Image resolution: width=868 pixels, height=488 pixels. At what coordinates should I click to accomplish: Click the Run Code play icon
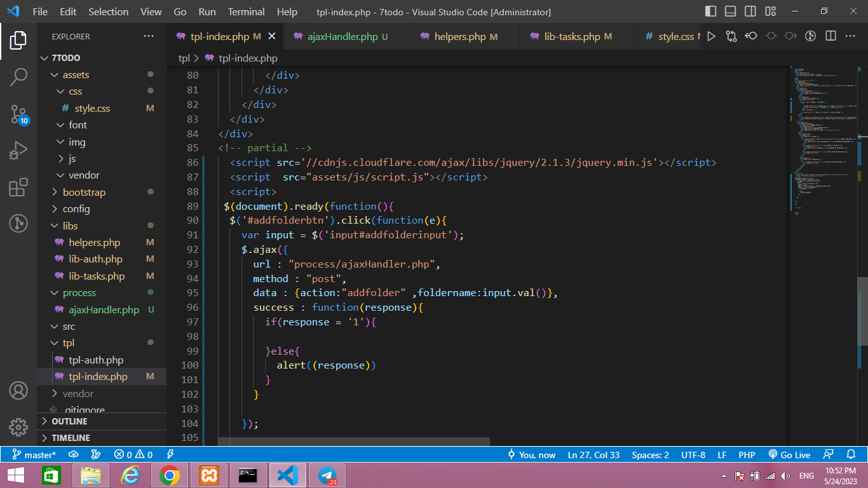coord(711,37)
